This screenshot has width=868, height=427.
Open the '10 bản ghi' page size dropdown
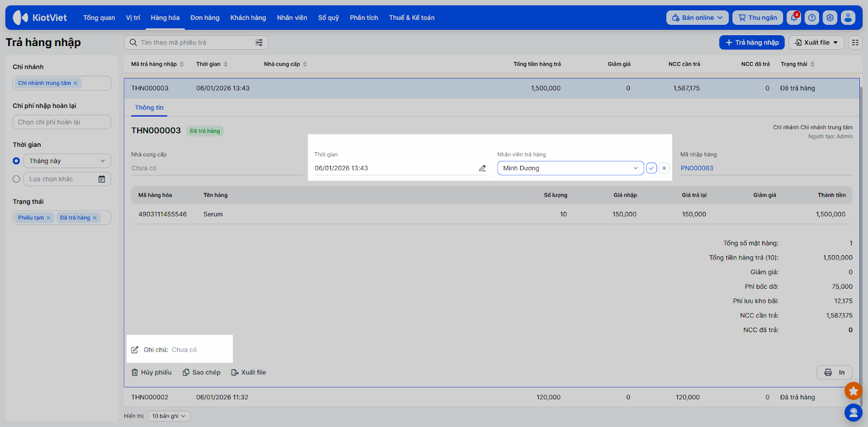click(x=169, y=416)
